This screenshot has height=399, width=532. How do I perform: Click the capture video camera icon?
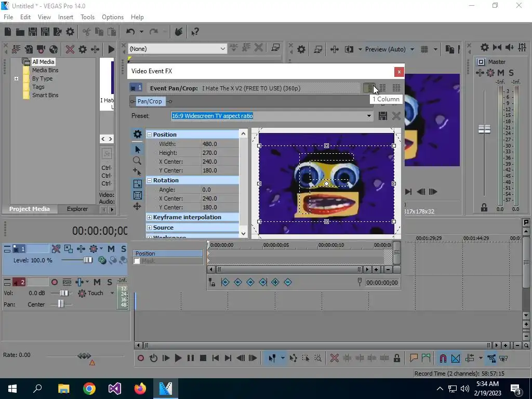click(41, 49)
